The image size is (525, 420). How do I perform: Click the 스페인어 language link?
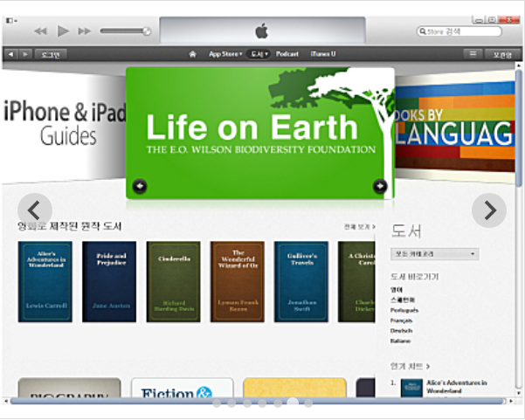(403, 300)
